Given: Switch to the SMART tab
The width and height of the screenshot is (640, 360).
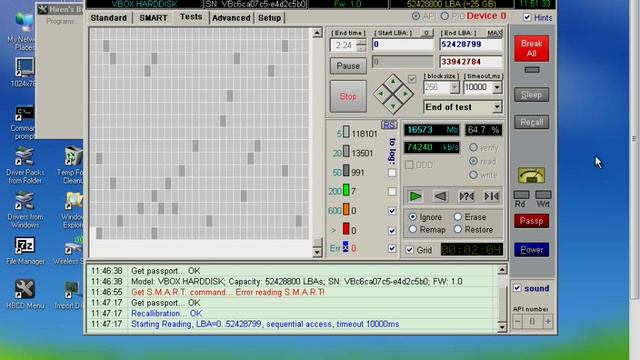Looking at the screenshot, I should (153, 18).
